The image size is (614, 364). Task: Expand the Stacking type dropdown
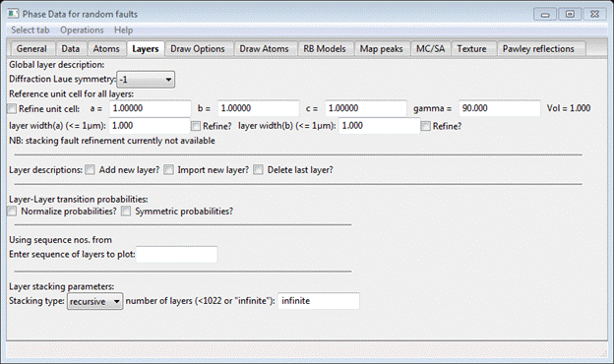pos(94,301)
